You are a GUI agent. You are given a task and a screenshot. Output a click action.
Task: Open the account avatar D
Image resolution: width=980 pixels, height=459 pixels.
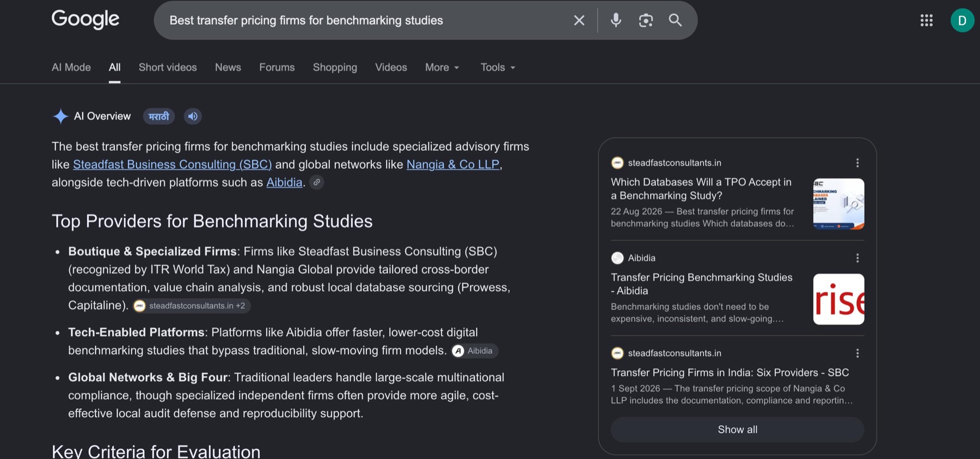[x=962, y=21]
